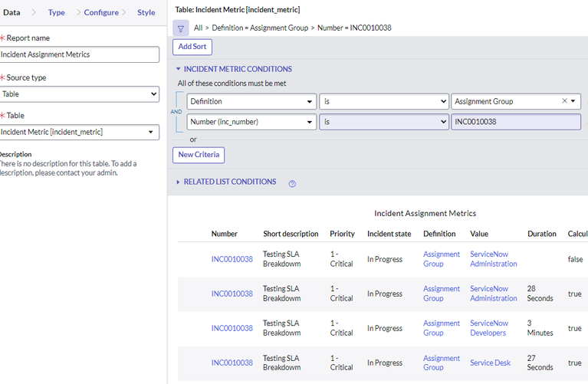This screenshot has height=384, width=588.
Task: Open the Service Desk value link
Action: click(491, 363)
